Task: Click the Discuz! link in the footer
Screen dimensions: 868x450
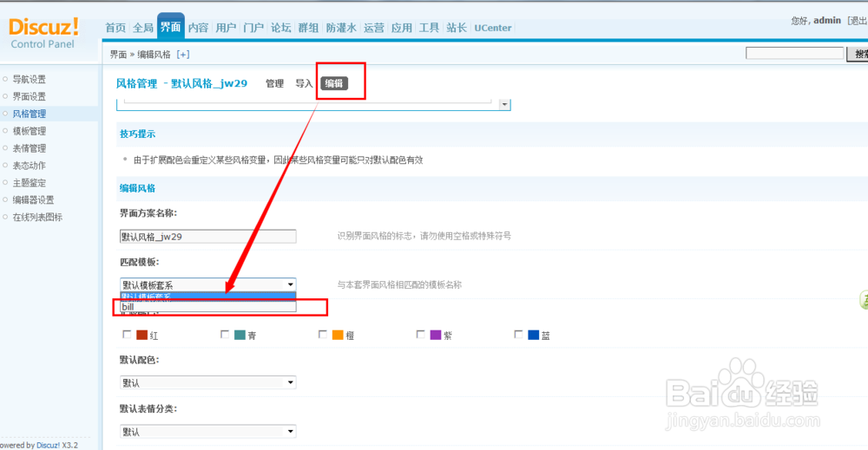Action: (x=48, y=445)
